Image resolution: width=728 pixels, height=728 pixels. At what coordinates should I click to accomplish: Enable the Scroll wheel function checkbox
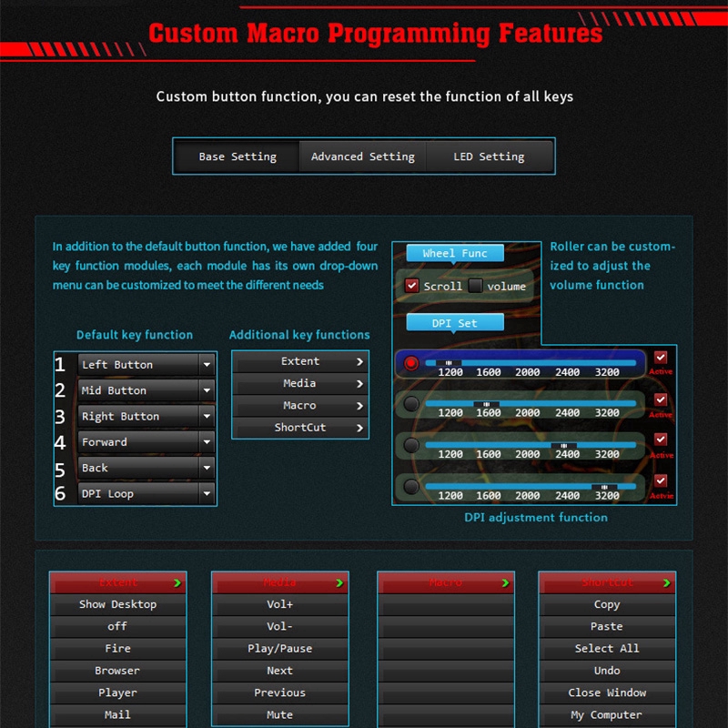411,286
